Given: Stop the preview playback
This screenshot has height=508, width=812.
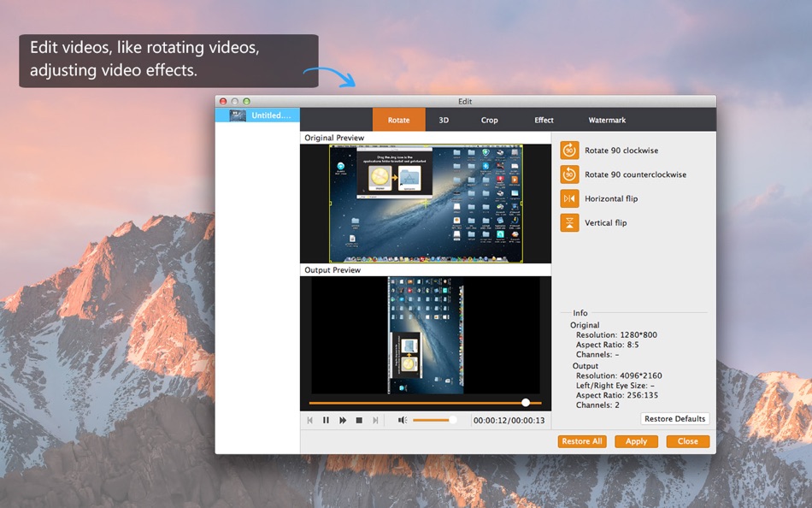Looking at the screenshot, I should point(358,420).
